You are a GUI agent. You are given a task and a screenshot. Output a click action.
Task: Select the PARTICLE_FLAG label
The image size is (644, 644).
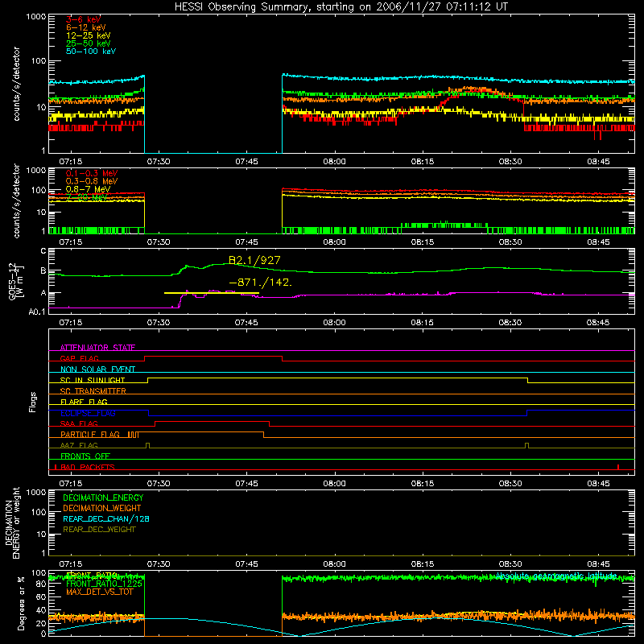coord(90,435)
